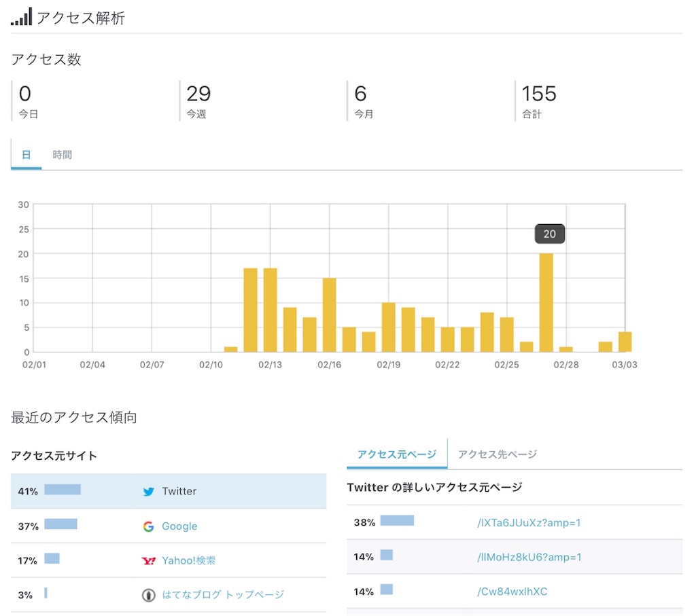Click the アクセス解析 heading
This screenshot has height=616, width=696.
81,18
